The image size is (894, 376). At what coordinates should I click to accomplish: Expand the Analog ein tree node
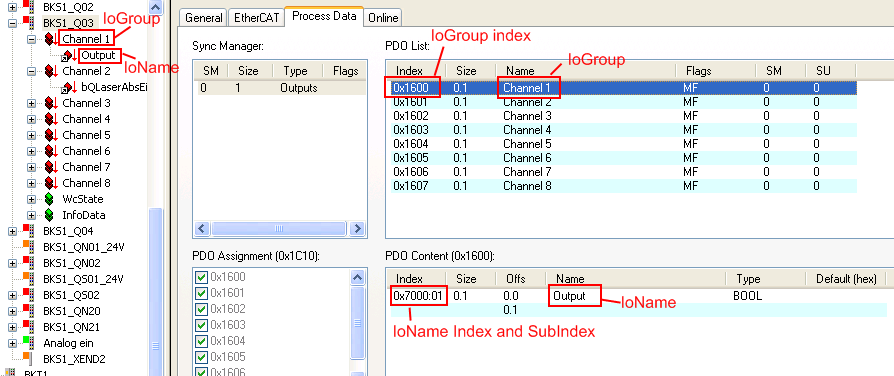[x=12, y=343]
